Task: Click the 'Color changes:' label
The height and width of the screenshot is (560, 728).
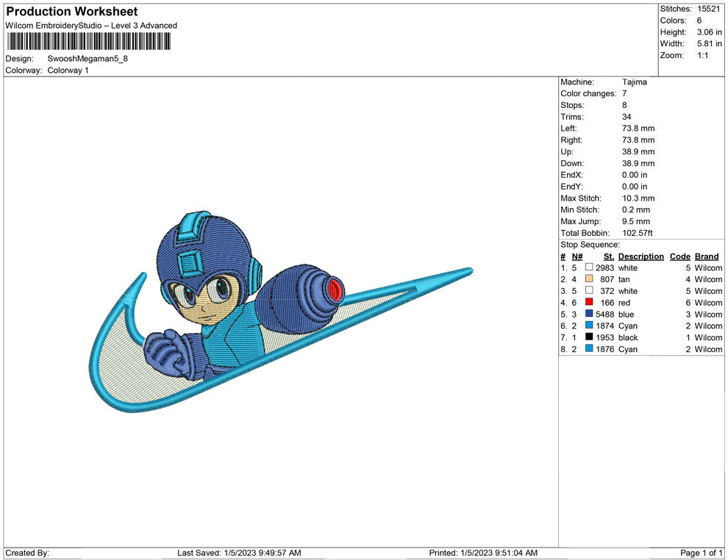Action: coord(589,93)
